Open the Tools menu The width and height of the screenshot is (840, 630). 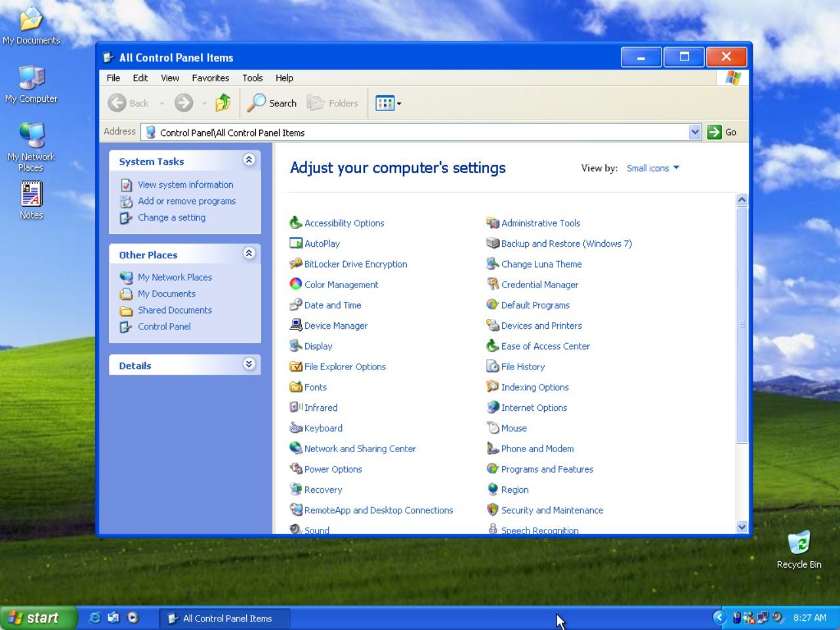252,77
